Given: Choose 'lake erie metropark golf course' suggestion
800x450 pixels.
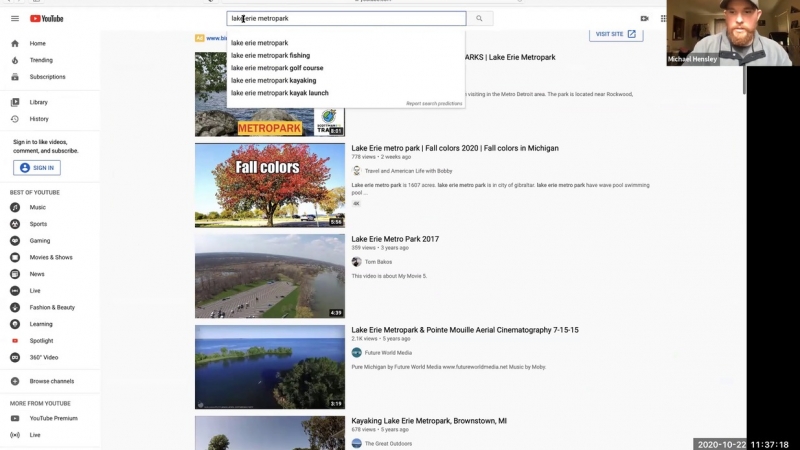Looking at the screenshot, I should (277, 68).
